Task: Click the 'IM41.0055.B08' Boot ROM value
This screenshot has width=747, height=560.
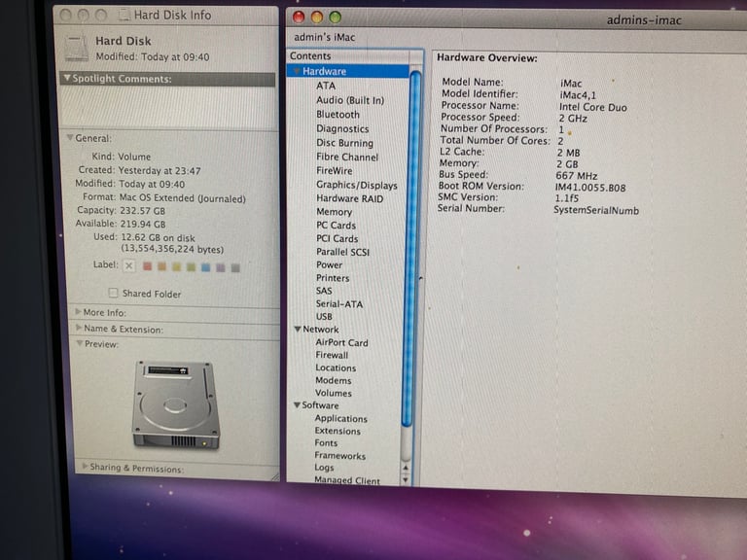Action: click(590, 187)
